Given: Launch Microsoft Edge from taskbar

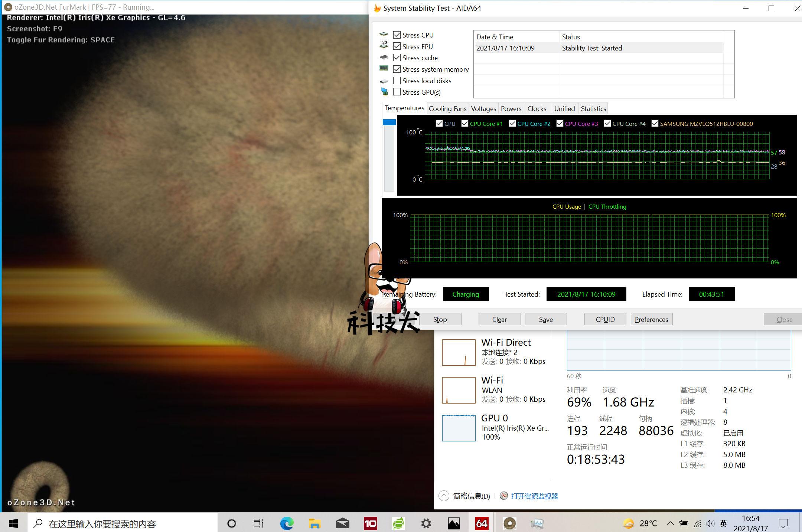Looking at the screenshot, I should 287,523.
